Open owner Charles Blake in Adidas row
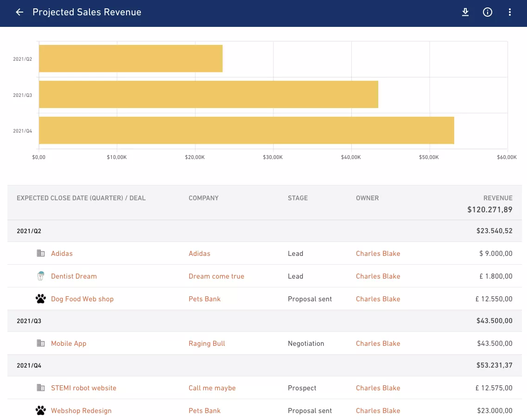The image size is (527, 420). point(378,254)
